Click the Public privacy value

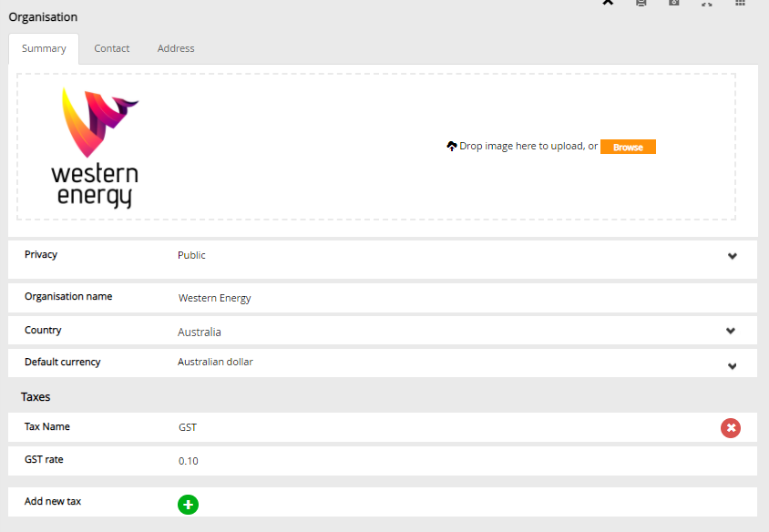(x=191, y=255)
